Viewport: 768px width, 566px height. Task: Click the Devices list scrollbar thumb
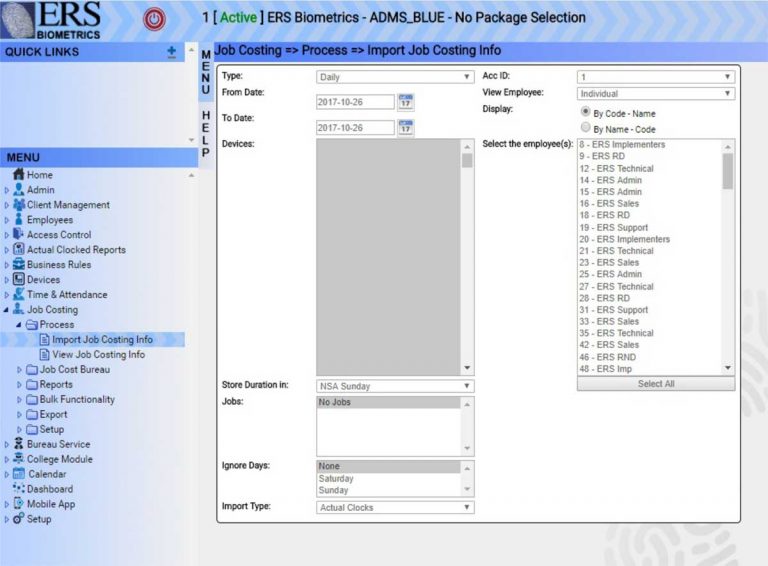click(467, 160)
